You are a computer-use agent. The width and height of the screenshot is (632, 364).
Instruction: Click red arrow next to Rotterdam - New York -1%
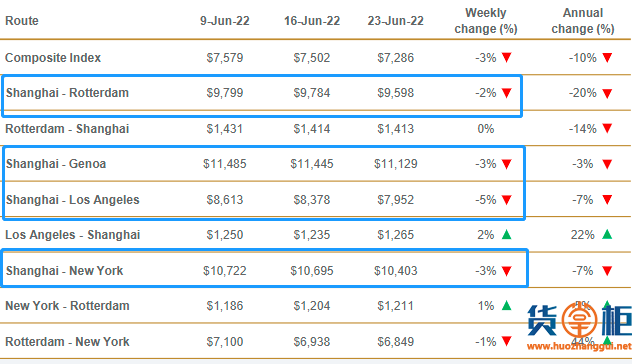click(507, 341)
